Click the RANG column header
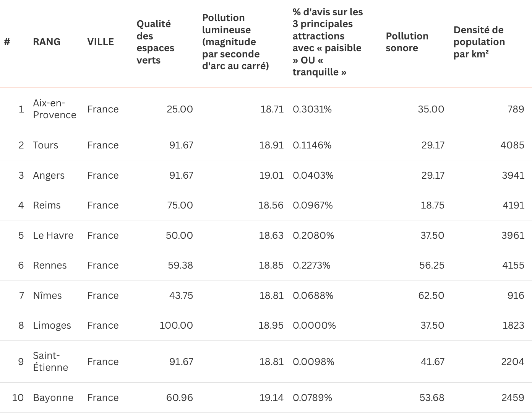 coord(47,42)
